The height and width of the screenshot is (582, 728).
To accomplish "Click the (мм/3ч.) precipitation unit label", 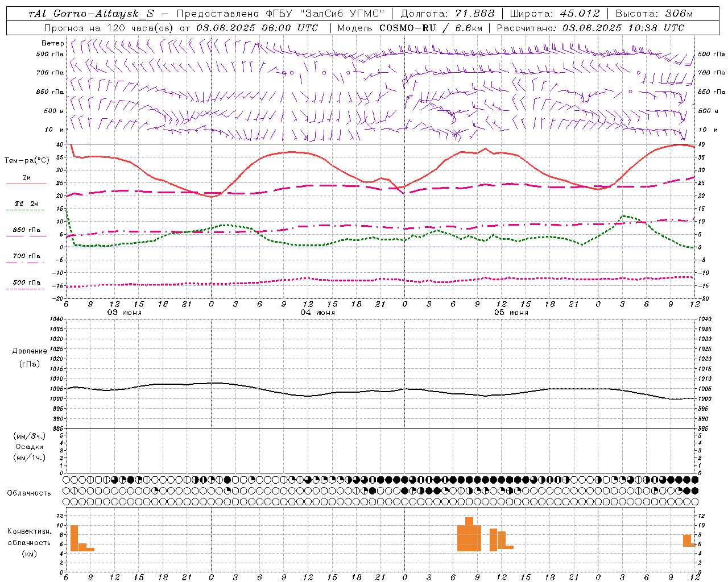I will 30,436.
